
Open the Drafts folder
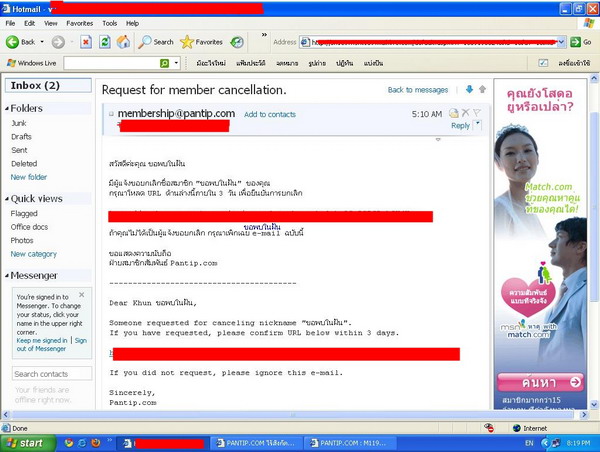coord(21,137)
